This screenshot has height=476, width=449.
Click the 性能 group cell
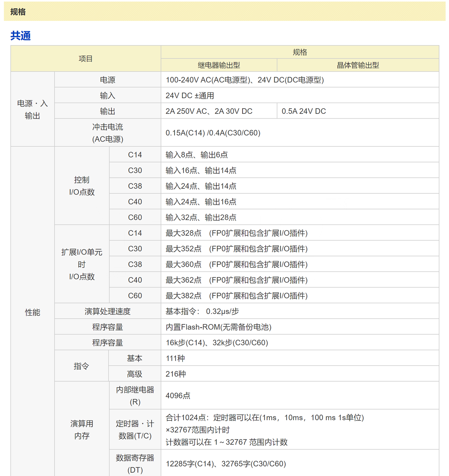click(x=32, y=312)
